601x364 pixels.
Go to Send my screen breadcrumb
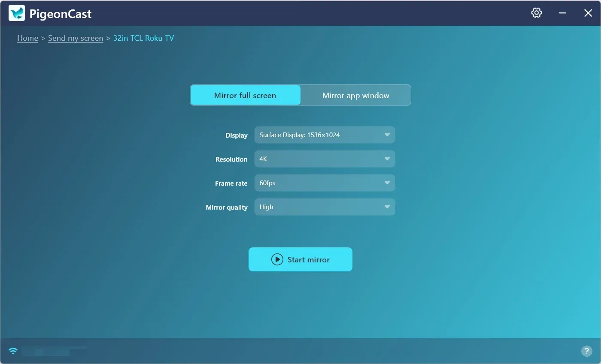coord(76,38)
